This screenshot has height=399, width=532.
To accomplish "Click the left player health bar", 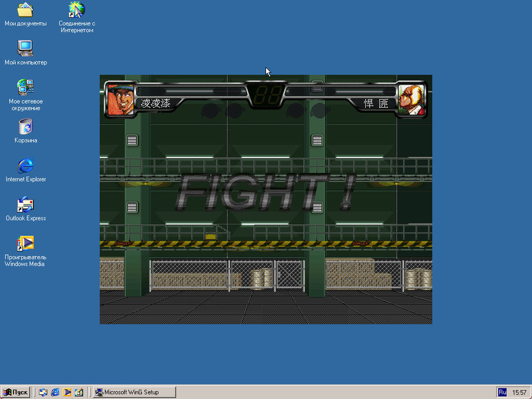I will pyautogui.click(x=192, y=91).
